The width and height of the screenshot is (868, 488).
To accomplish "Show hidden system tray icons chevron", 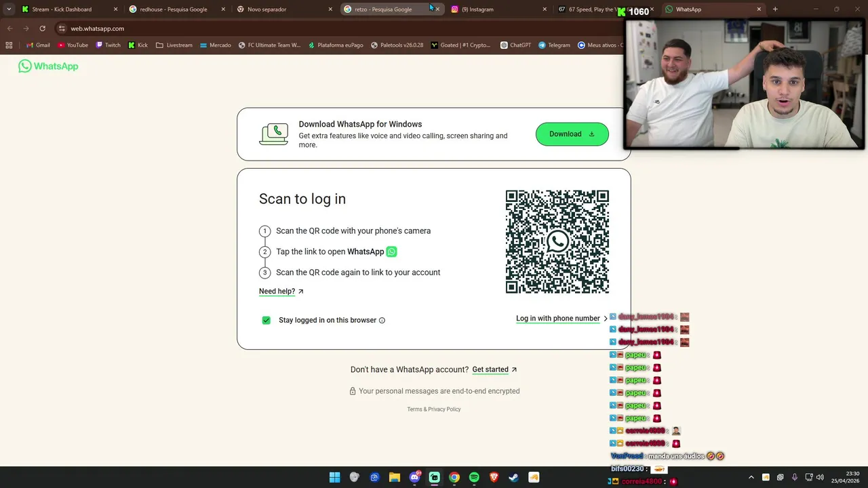I will 751,478.
